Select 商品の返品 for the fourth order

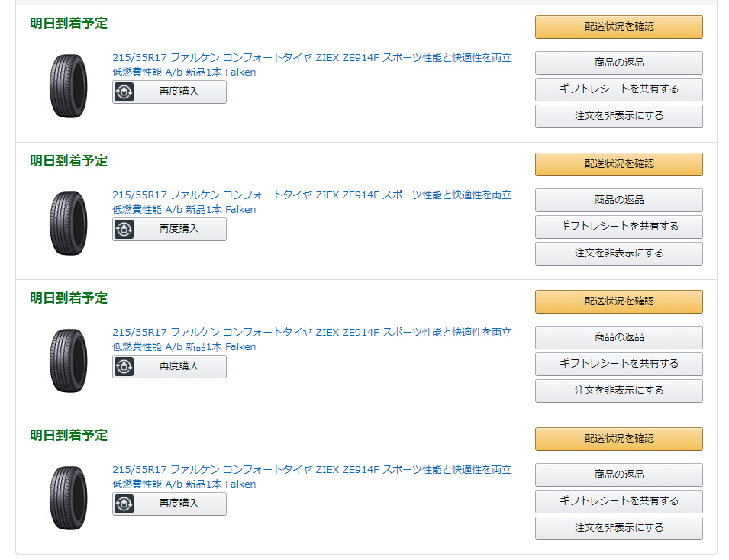(x=618, y=475)
